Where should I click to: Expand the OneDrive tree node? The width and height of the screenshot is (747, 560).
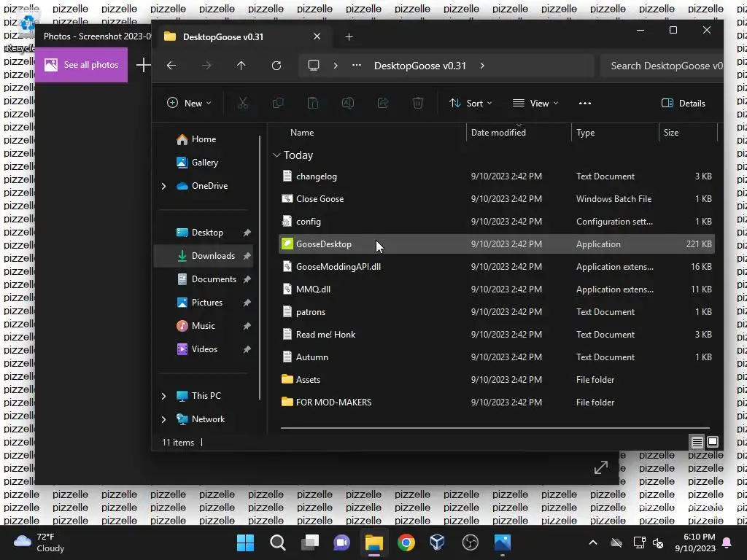click(x=163, y=186)
